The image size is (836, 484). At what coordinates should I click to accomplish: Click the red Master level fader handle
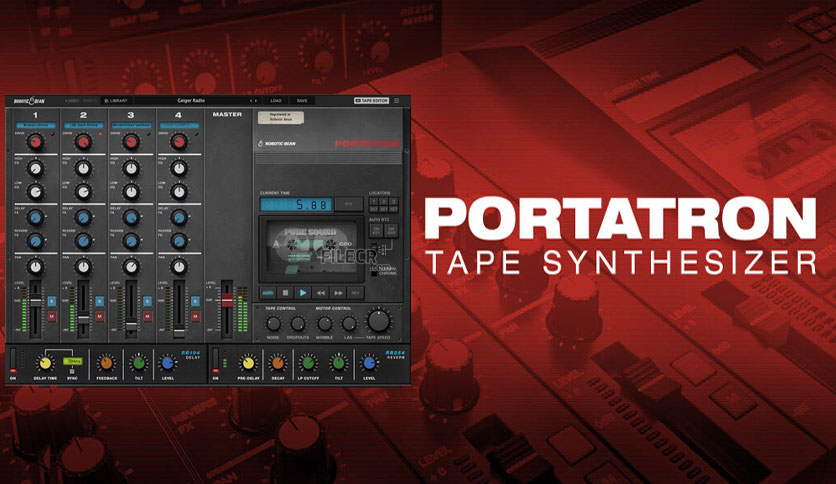point(227,300)
